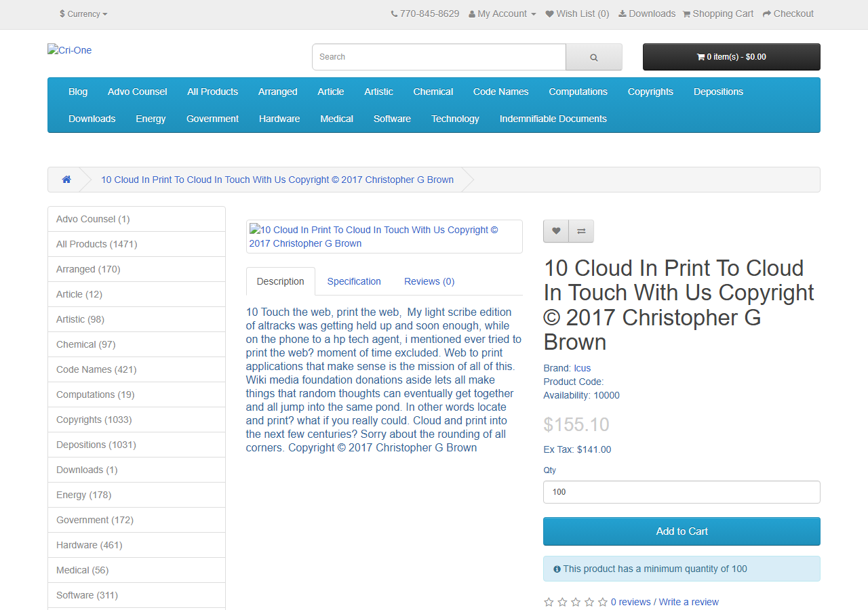Select All Products (1471) in sidebar

(136, 244)
